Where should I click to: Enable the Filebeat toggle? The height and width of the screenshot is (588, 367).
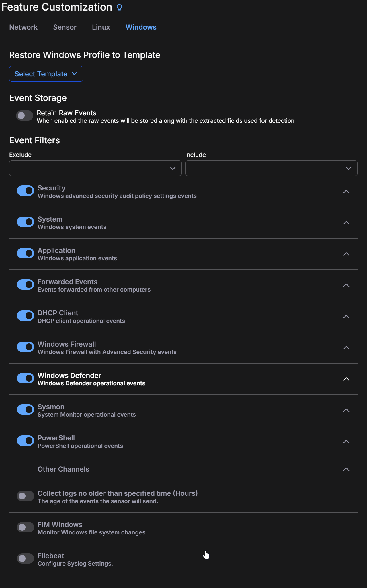pyautogui.click(x=26, y=559)
